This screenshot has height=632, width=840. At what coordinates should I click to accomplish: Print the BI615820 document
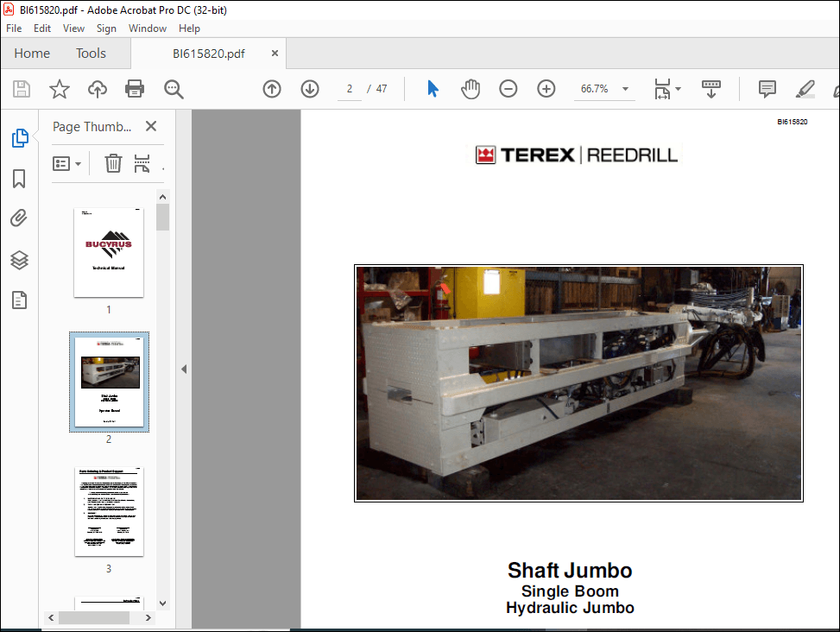(136, 89)
